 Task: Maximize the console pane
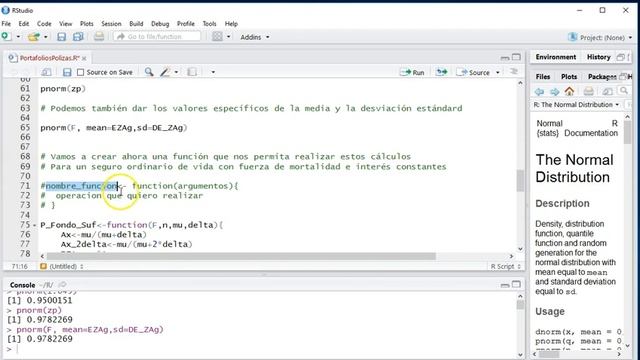pyautogui.click(x=516, y=284)
